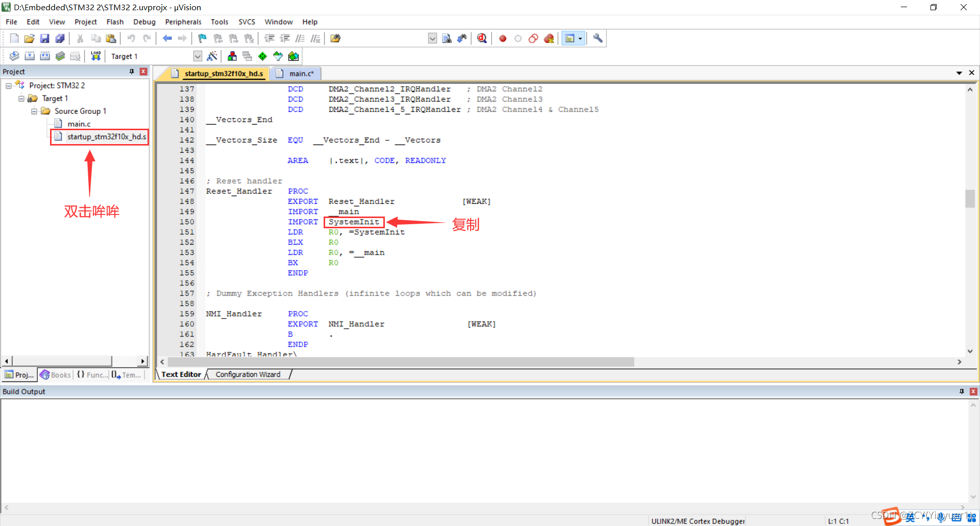Close the Project panel

coord(143,71)
